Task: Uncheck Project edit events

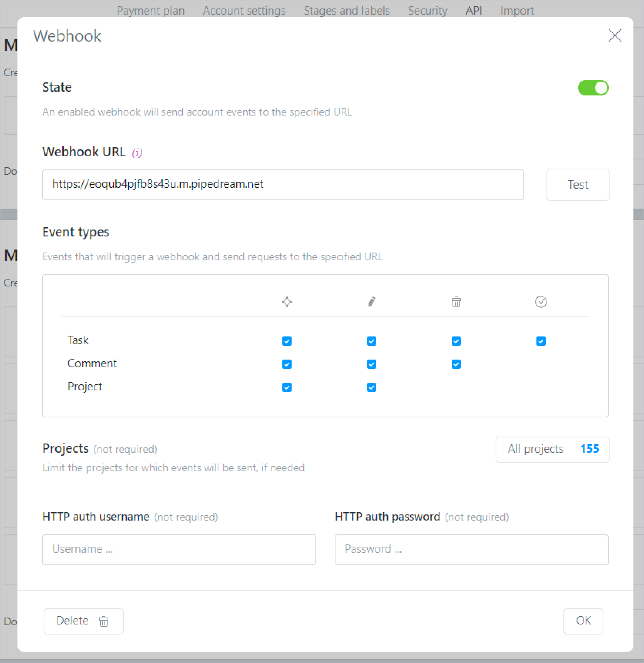Action: coord(371,387)
